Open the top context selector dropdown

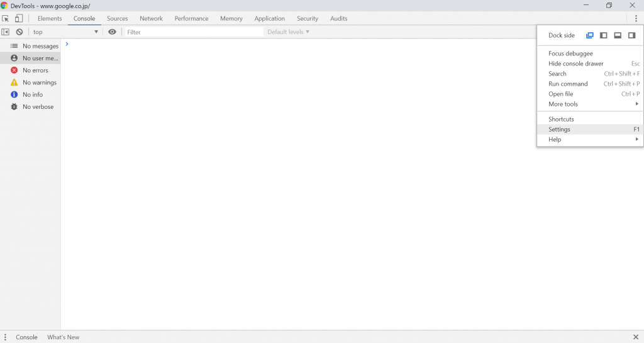(x=65, y=32)
